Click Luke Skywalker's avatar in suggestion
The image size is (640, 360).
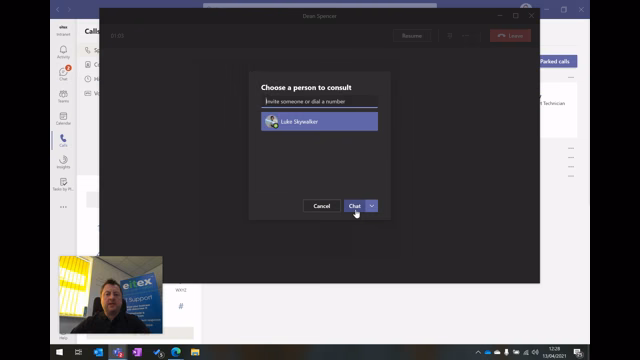[271, 122]
